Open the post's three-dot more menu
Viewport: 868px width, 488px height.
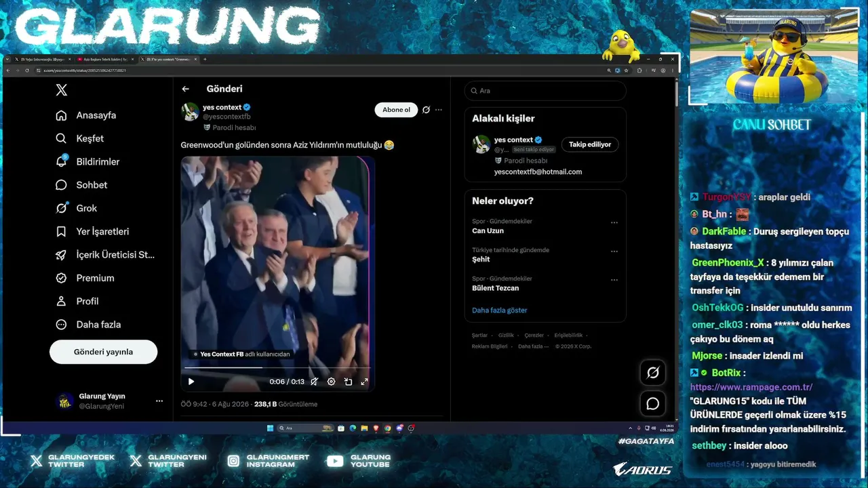tap(439, 110)
